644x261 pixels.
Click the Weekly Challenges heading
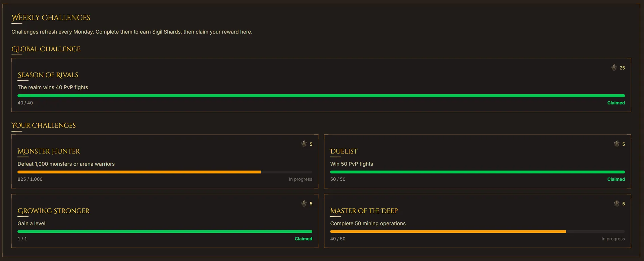pyautogui.click(x=51, y=17)
